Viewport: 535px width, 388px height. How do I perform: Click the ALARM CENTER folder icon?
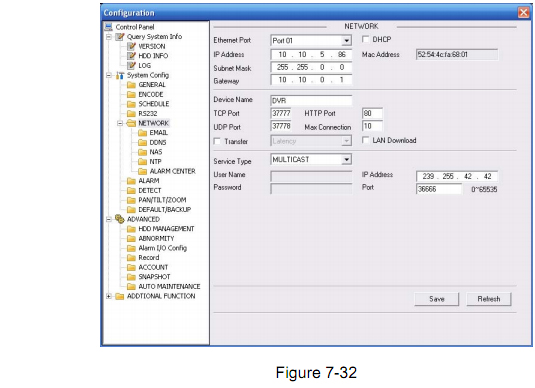(142, 171)
